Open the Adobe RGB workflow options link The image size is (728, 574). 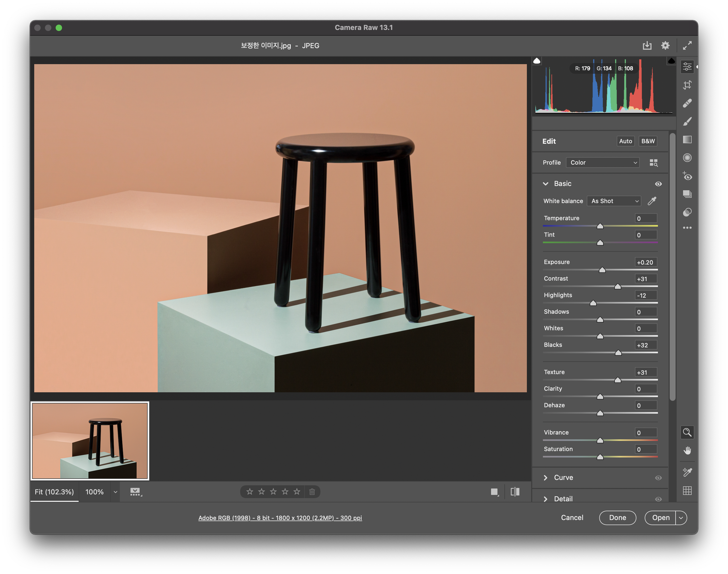click(280, 518)
